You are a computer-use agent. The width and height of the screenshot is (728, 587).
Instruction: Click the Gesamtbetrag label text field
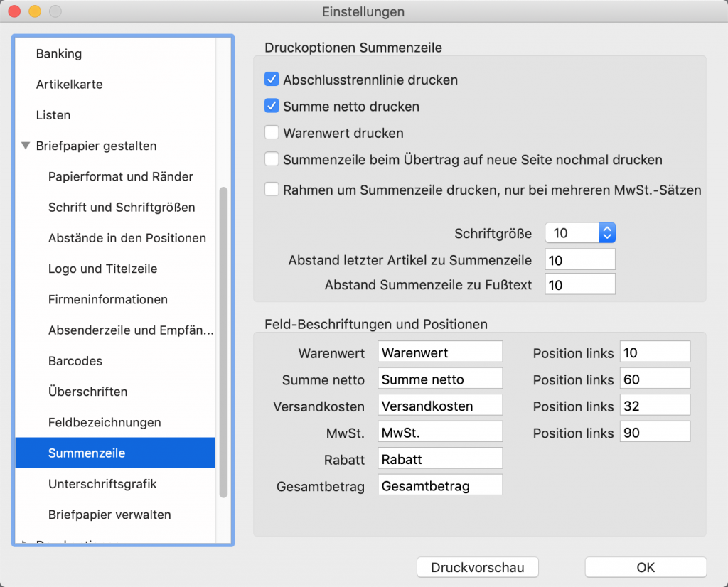coord(440,486)
